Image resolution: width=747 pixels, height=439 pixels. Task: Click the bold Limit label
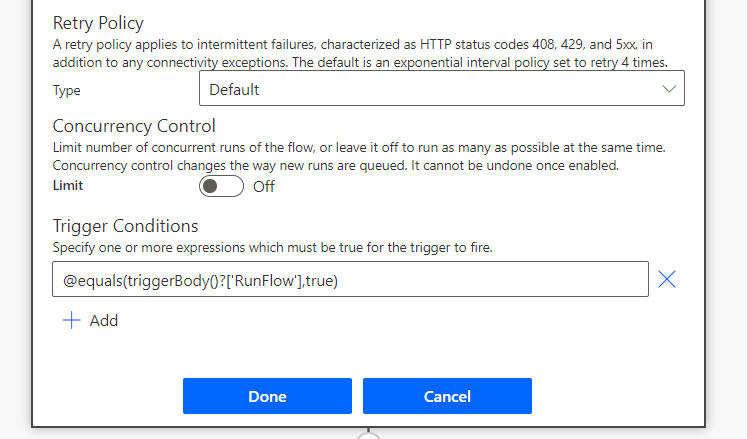point(68,185)
